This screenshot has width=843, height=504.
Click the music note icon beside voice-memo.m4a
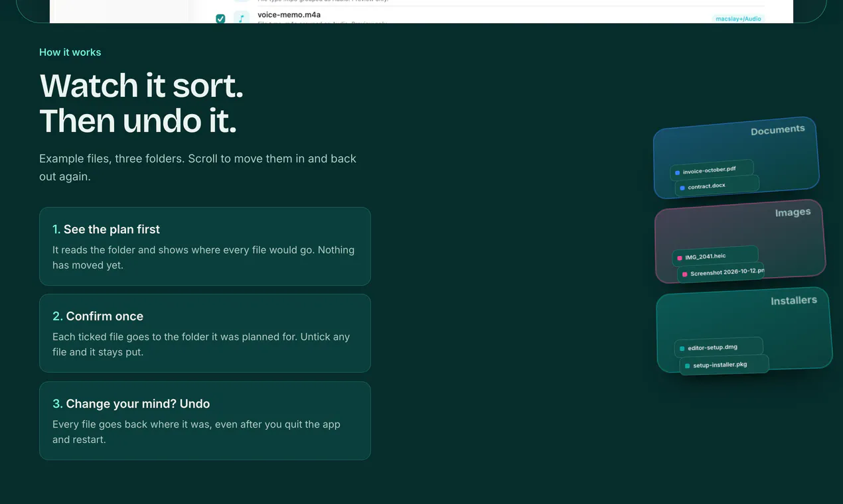(242, 17)
